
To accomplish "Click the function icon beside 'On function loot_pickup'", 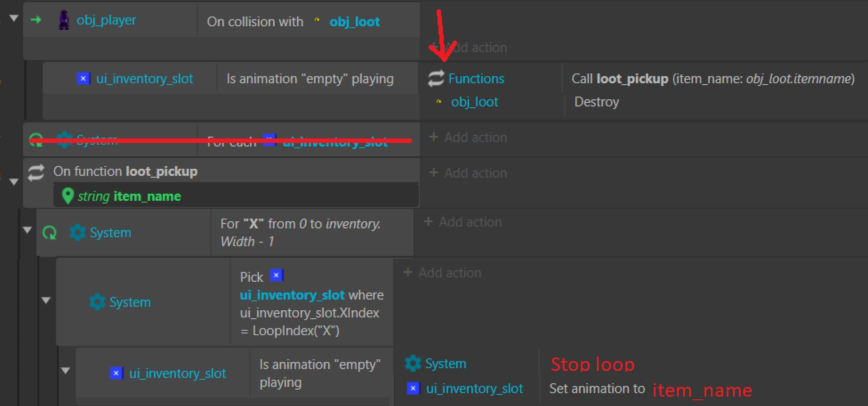I will coord(36,172).
